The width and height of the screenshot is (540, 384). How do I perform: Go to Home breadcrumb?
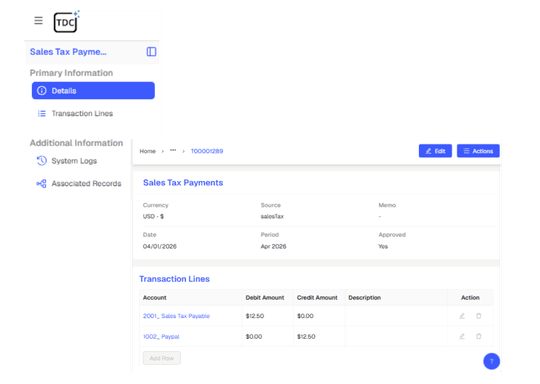point(147,151)
